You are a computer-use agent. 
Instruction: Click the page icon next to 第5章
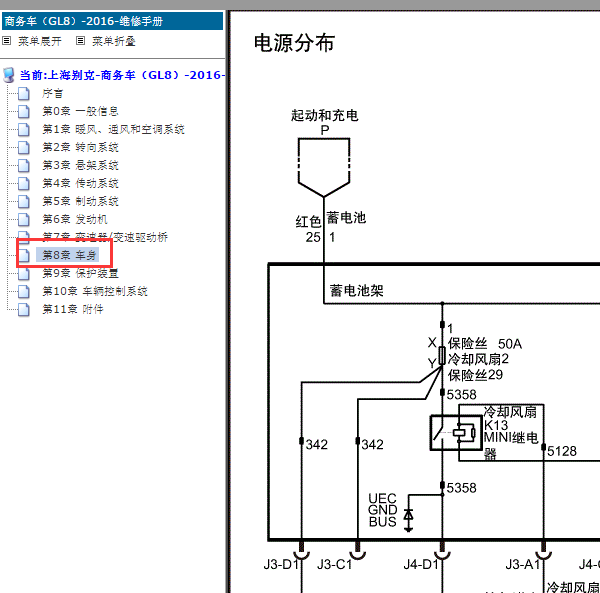24,201
